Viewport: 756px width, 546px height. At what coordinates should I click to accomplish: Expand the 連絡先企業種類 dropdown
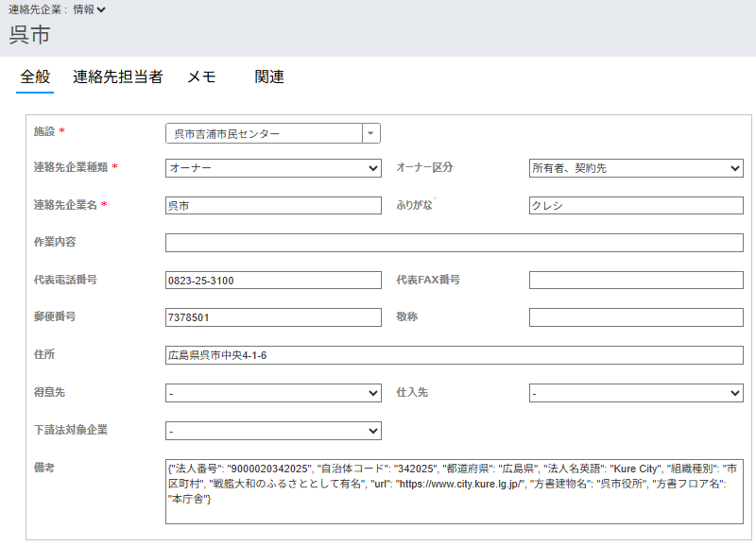[x=273, y=168]
